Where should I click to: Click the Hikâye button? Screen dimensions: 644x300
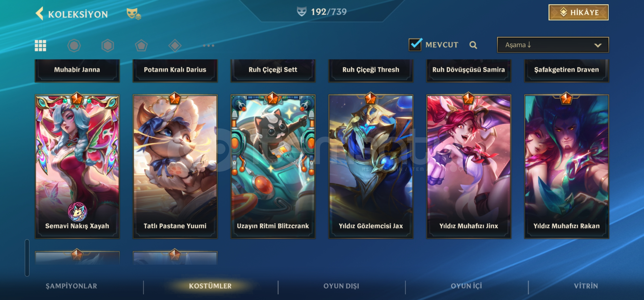click(578, 12)
